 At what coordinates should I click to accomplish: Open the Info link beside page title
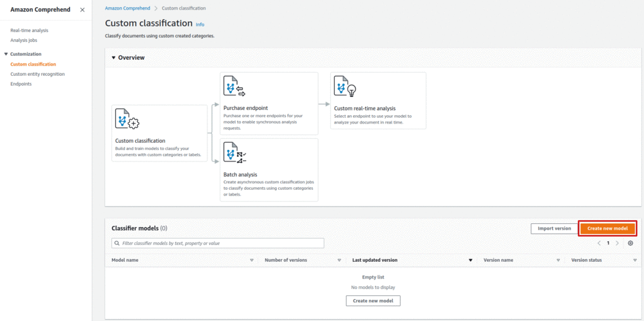click(x=200, y=24)
